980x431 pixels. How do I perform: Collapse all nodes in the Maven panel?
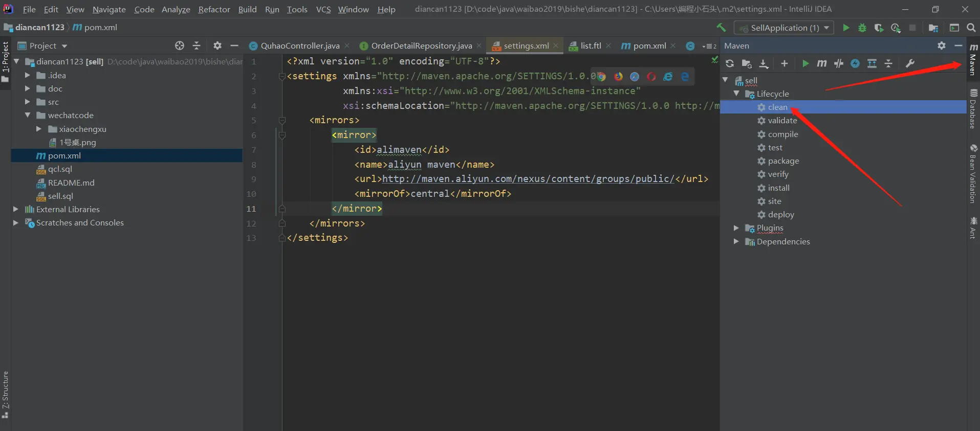888,63
